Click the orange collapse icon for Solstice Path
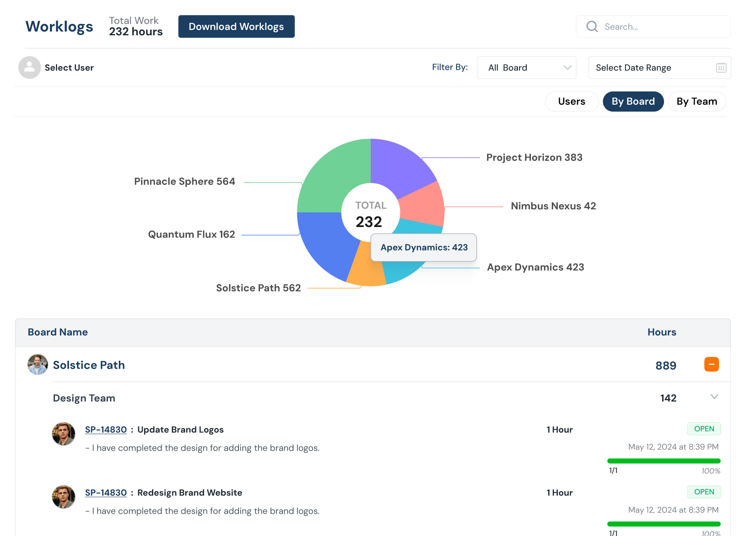The height and width of the screenshot is (536, 756). (711, 364)
